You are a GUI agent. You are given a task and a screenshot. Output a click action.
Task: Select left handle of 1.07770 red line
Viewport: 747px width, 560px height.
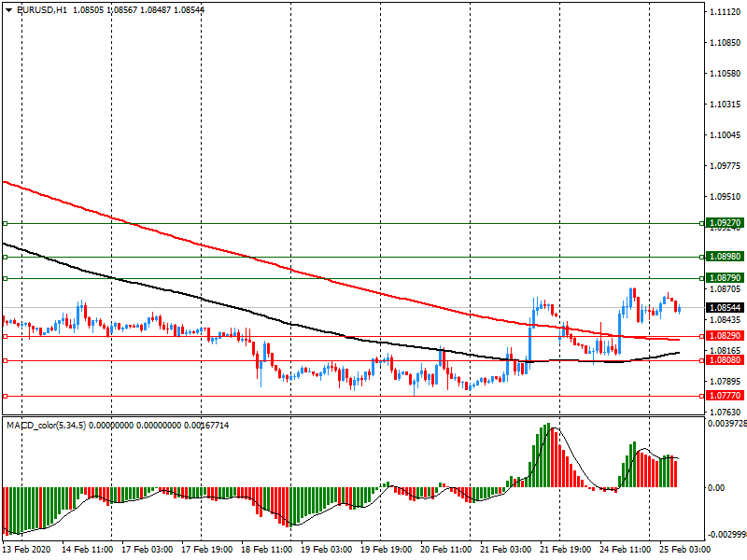coord(6,396)
